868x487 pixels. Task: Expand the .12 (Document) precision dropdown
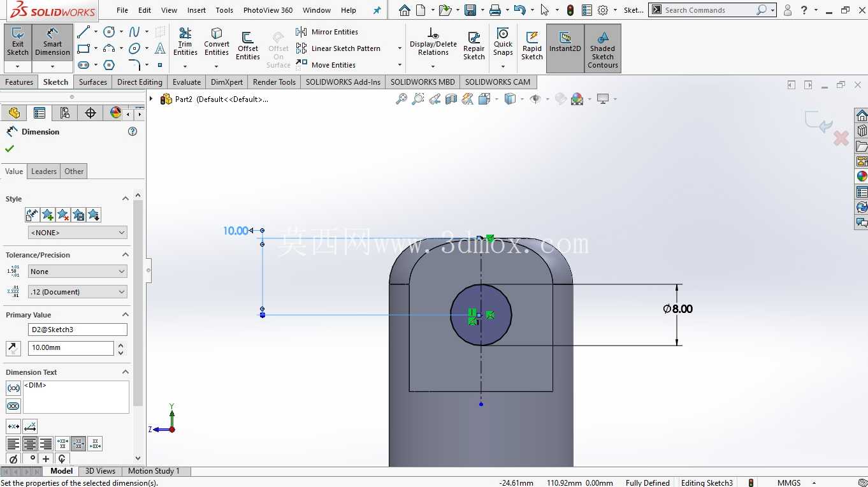78,292
